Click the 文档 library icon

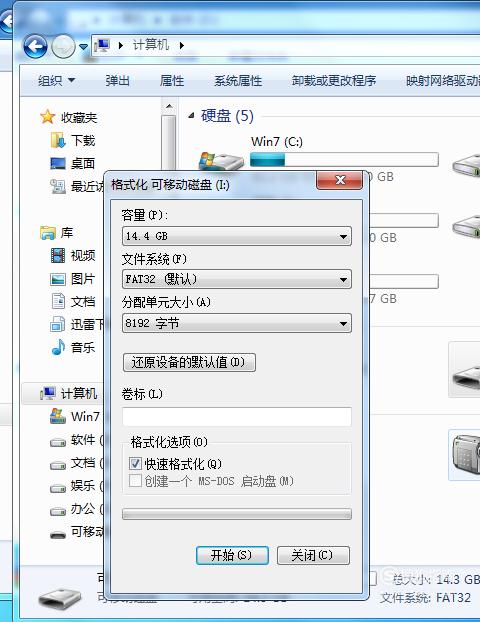pos(58,301)
